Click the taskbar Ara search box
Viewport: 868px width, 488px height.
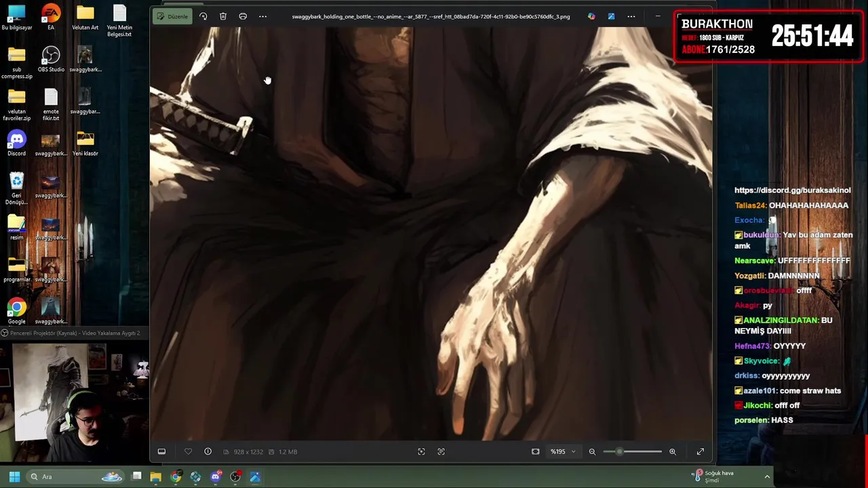click(x=76, y=476)
